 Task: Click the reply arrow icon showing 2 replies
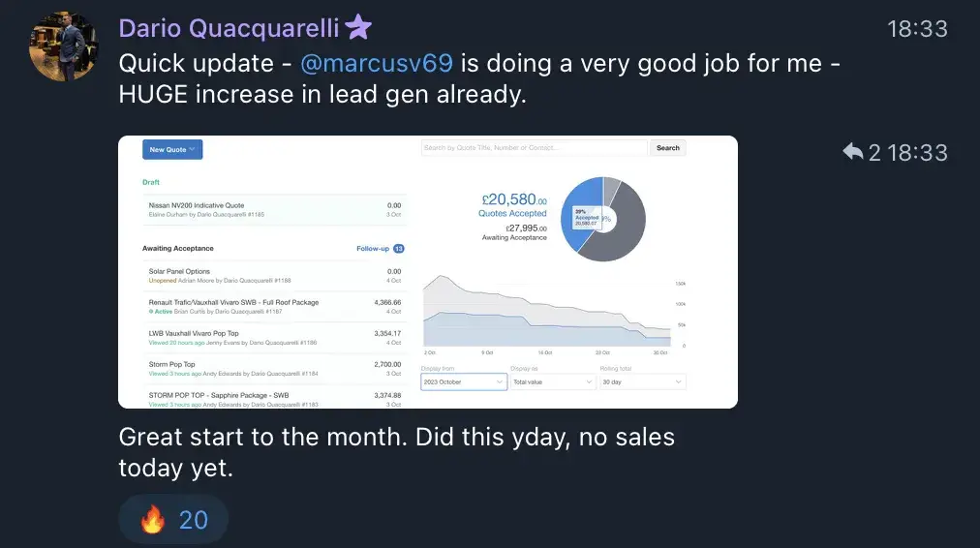[x=853, y=152]
